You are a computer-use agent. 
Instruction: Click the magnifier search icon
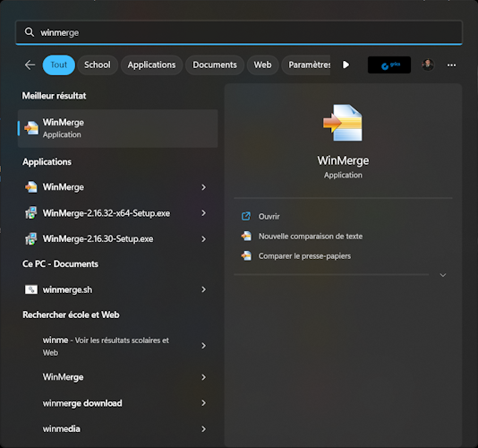pyautogui.click(x=30, y=32)
